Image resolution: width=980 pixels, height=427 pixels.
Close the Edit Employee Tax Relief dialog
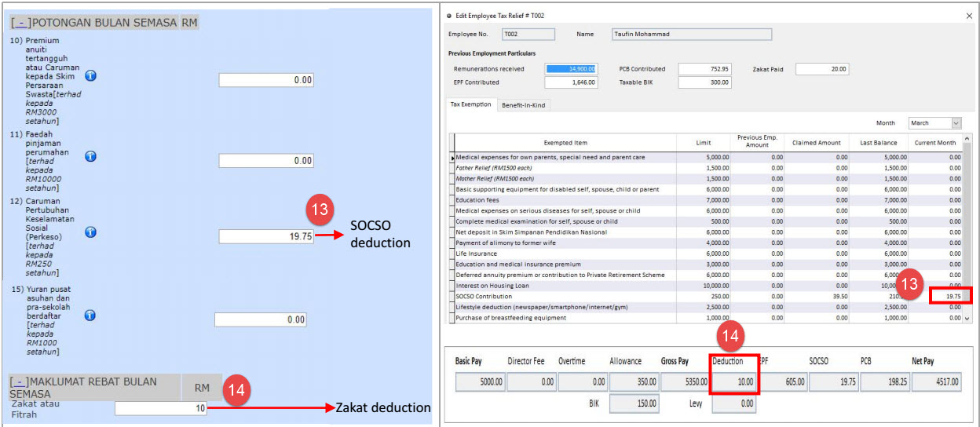[968, 15]
